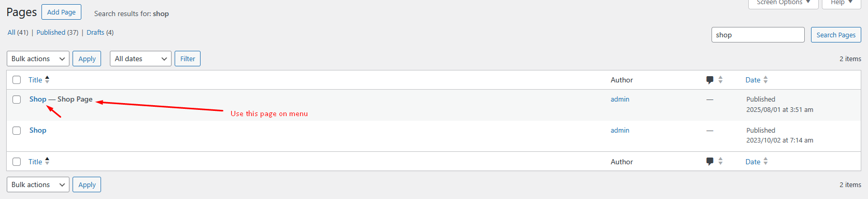Click sort arrows beside header comments icon
868x199 pixels.
point(720,80)
